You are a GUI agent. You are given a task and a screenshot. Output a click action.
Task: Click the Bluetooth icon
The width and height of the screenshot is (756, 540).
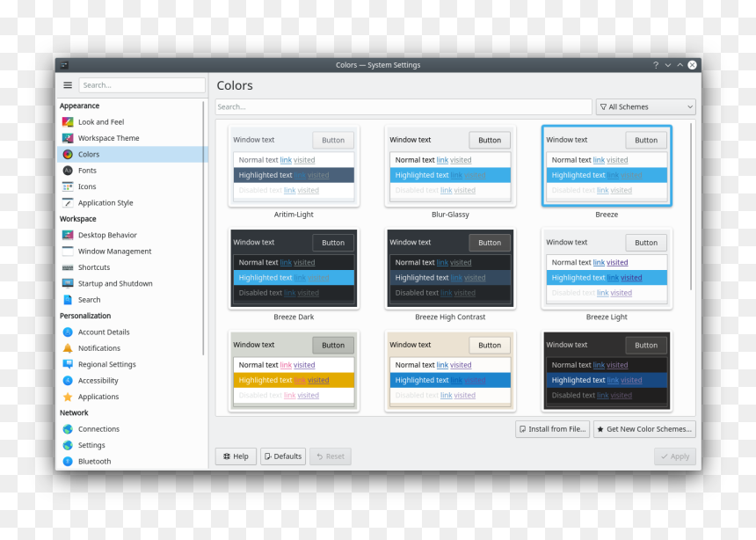pyautogui.click(x=68, y=462)
